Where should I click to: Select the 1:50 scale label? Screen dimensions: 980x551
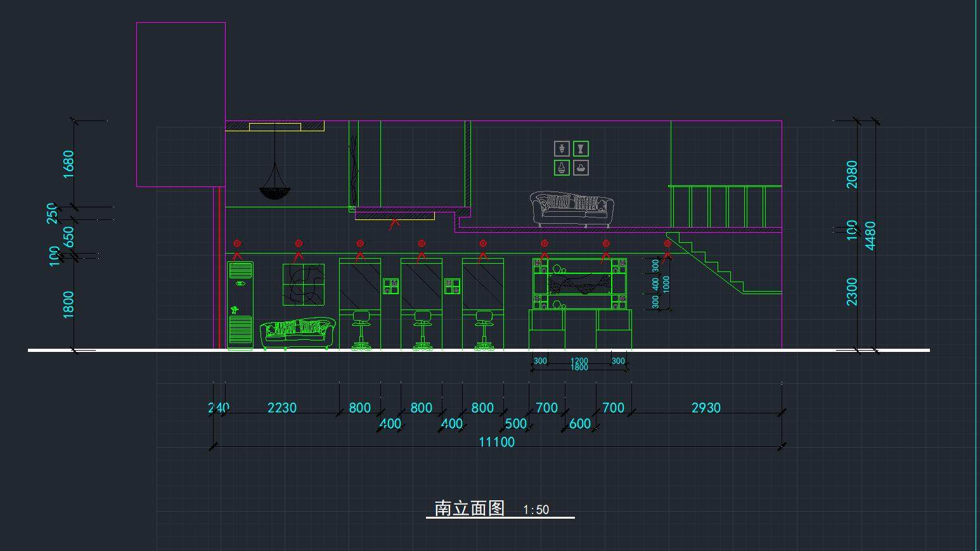[x=536, y=510]
